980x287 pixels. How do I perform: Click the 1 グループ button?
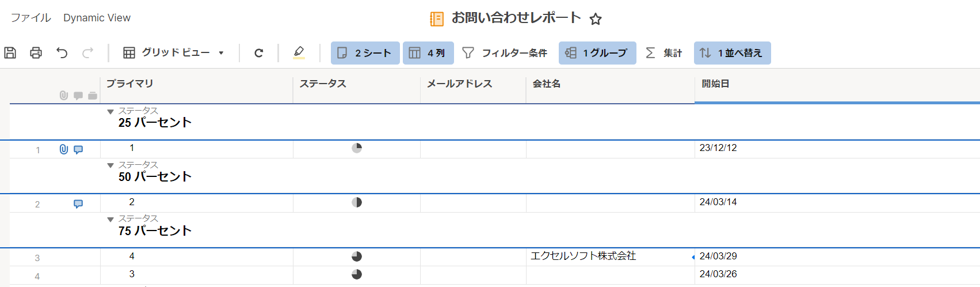point(597,53)
